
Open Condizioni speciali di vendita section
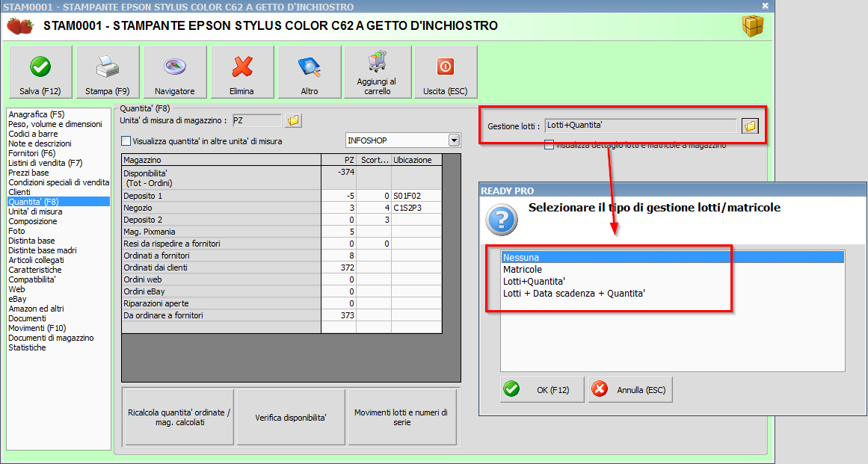click(58, 182)
